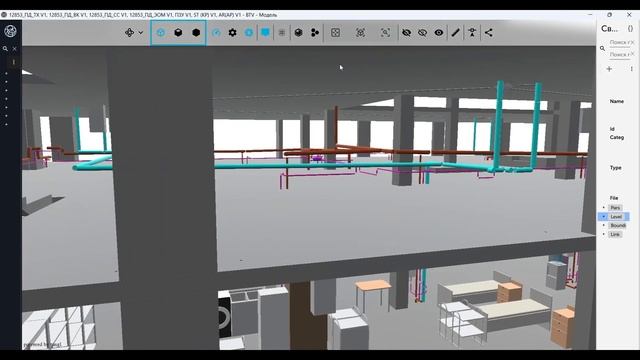
Task: Select the measure ruler tool
Action: pos(456,33)
